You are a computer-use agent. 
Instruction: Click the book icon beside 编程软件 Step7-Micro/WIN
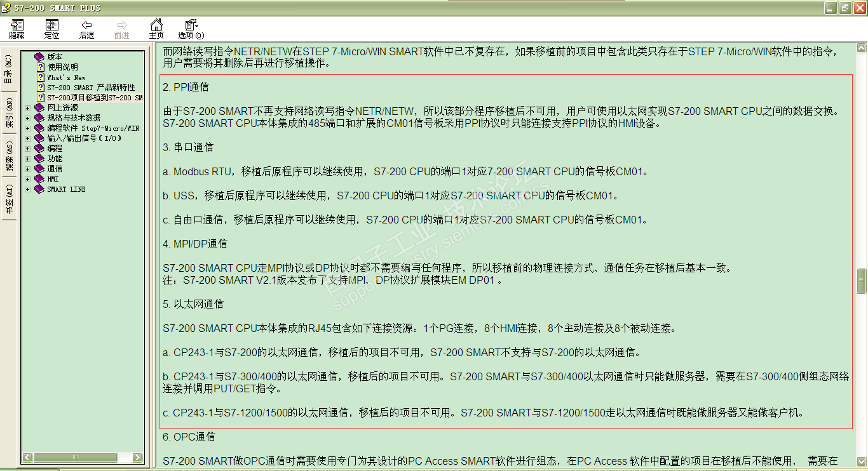(40, 128)
